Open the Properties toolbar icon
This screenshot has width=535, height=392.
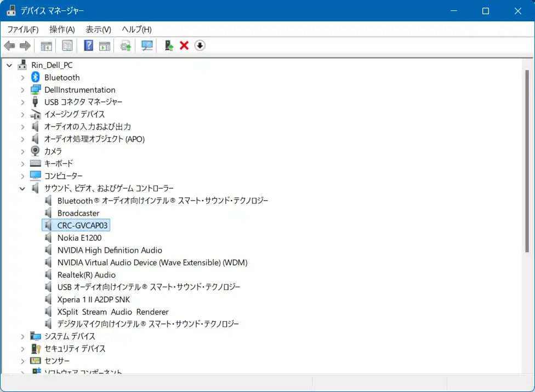[67, 46]
